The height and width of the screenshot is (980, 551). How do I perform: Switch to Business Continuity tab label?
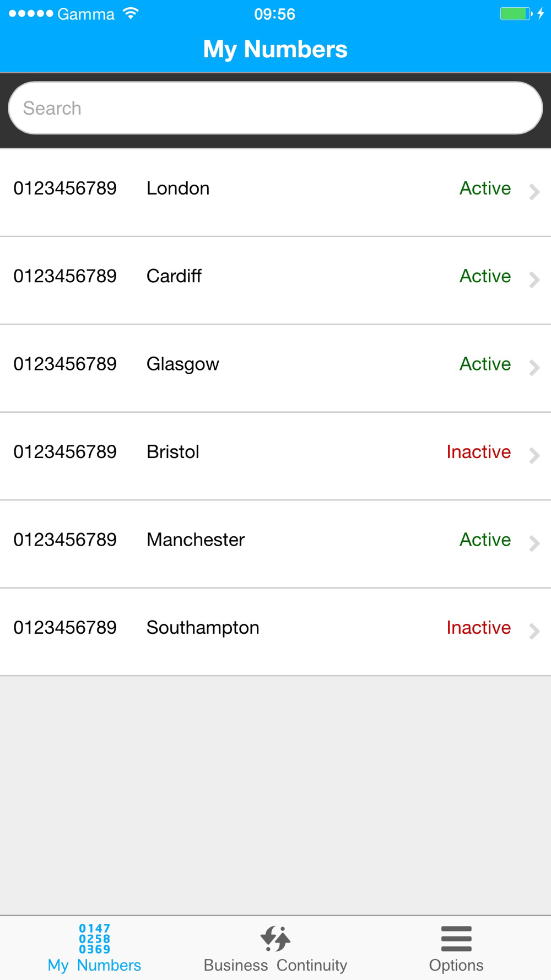point(275,965)
